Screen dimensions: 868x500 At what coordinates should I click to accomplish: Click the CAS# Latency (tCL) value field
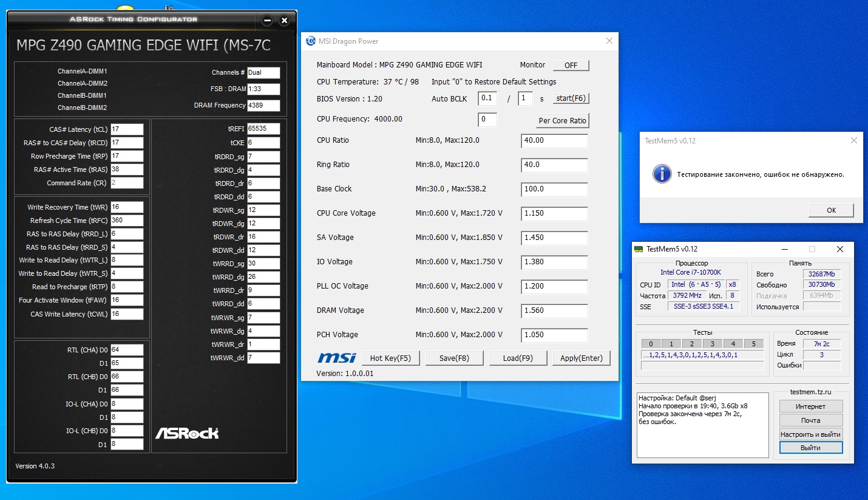127,129
